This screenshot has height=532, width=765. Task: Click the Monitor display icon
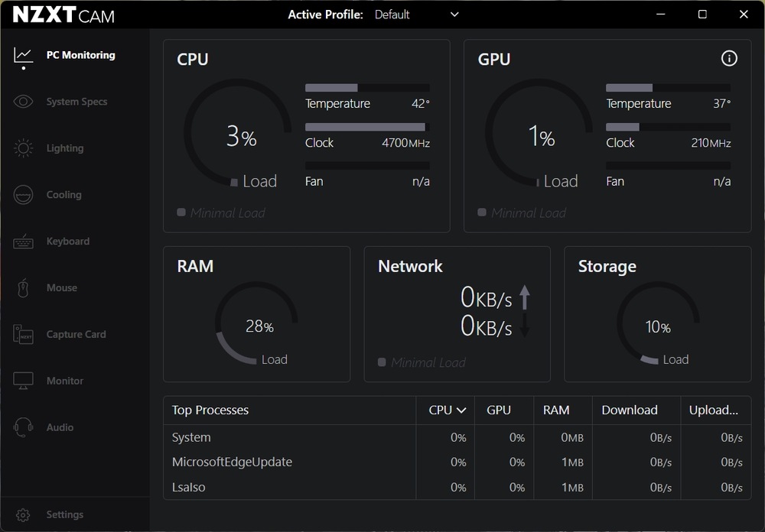[x=23, y=381]
